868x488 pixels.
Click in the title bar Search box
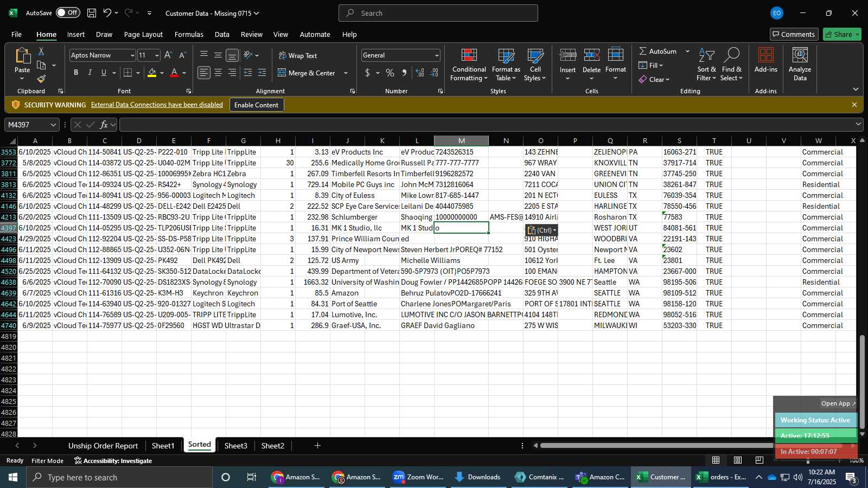(438, 13)
